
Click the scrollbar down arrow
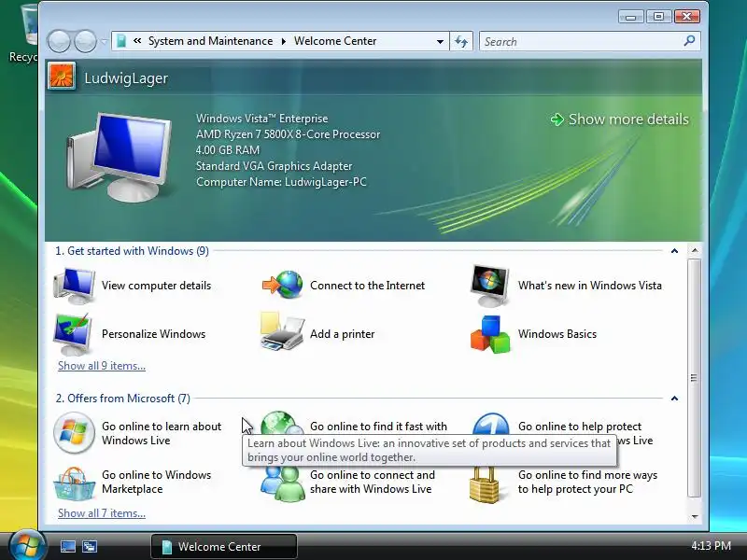695,517
